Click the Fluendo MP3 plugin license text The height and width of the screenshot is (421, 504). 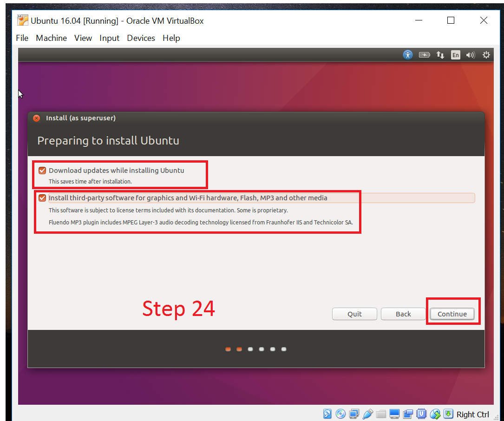tap(201, 222)
